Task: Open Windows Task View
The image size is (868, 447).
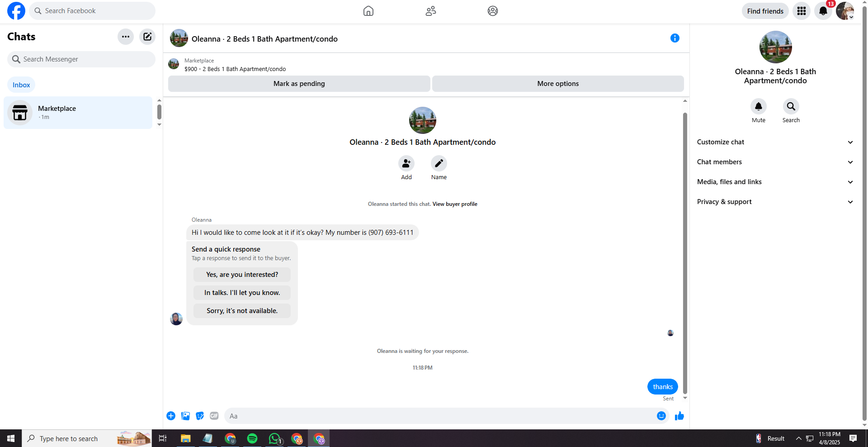Action: pos(163,438)
